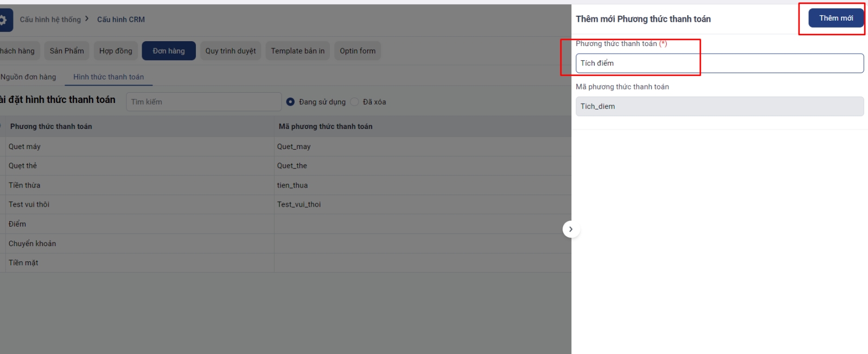The image size is (868, 354).
Task: Focus the Tìm kiếm search box
Action: 203,102
